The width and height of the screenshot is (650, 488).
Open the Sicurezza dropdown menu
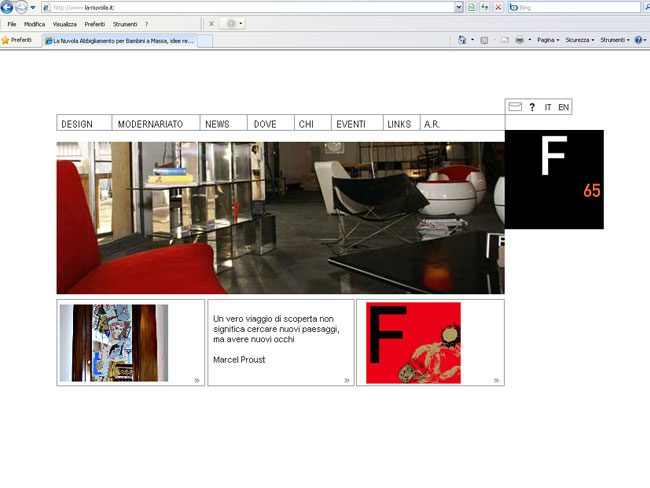pyautogui.click(x=580, y=40)
